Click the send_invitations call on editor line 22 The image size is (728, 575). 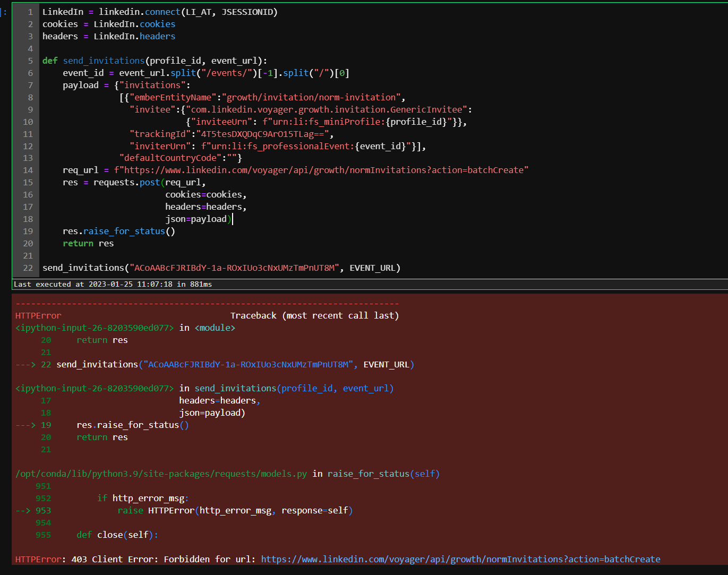point(221,268)
